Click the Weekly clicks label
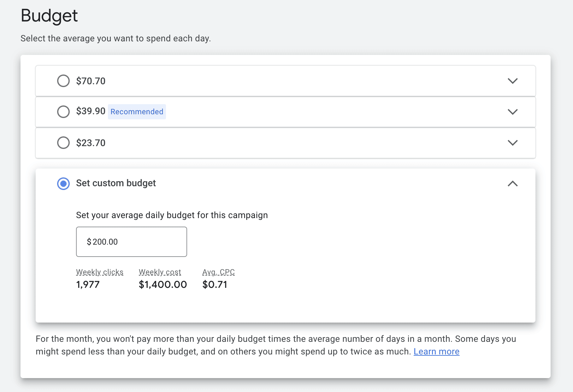Image resolution: width=573 pixels, height=392 pixels. (x=100, y=272)
